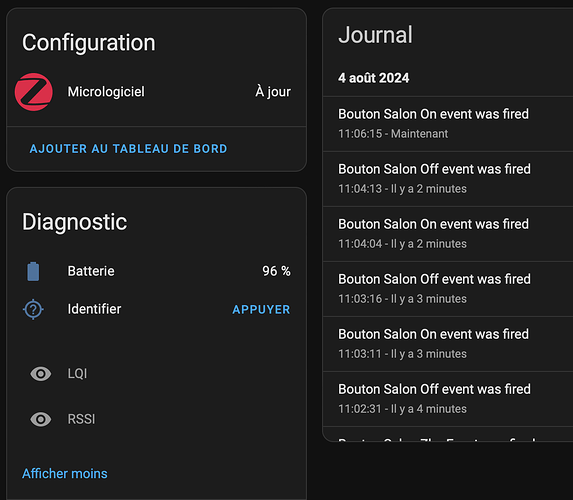Open the 11:06:15 On event log entry

tap(448, 124)
